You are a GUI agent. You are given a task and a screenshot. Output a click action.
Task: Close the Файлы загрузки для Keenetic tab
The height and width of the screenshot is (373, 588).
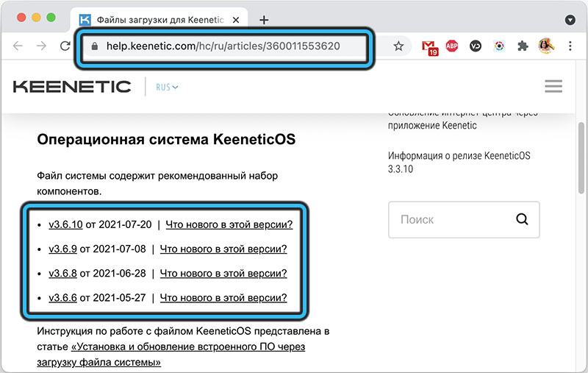[x=236, y=20]
